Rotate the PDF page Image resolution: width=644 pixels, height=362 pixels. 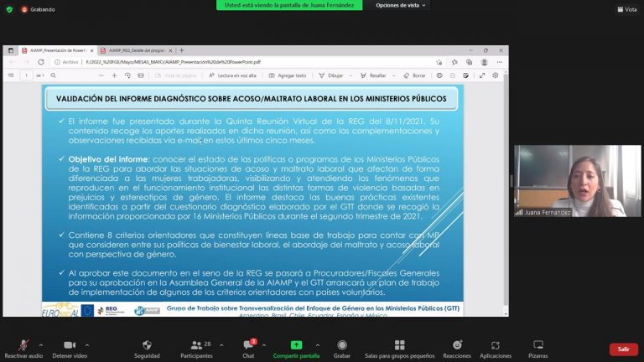pos(127,75)
